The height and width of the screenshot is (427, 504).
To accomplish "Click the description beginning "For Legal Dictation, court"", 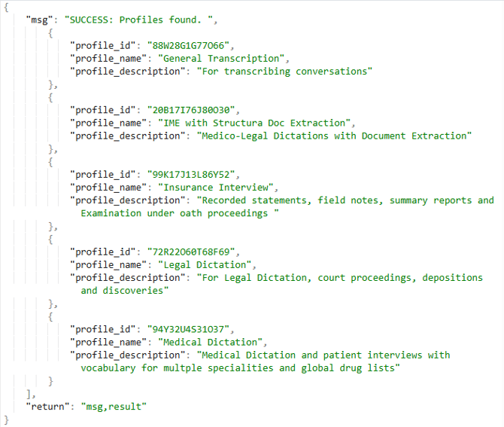I will [340, 278].
